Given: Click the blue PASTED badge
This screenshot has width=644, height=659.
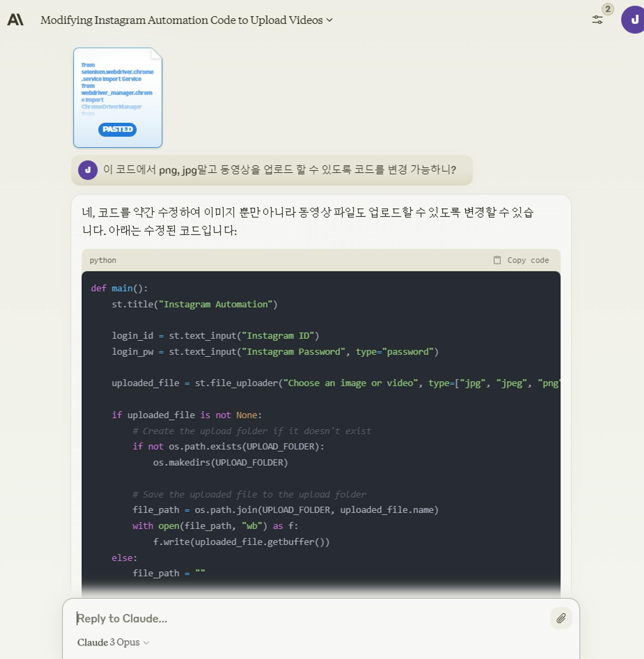Looking at the screenshot, I should click(117, 129).
